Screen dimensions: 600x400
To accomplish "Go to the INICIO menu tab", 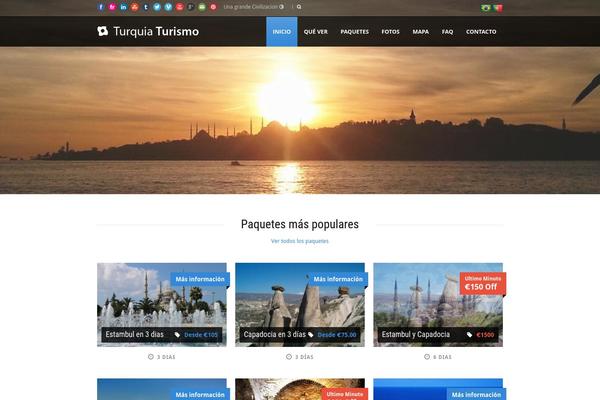I will coord(282,31).
